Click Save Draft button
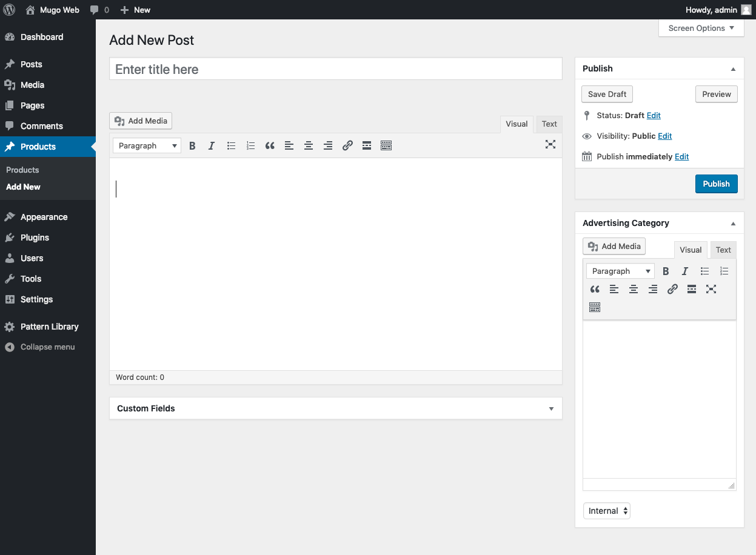 coord(607,94)
